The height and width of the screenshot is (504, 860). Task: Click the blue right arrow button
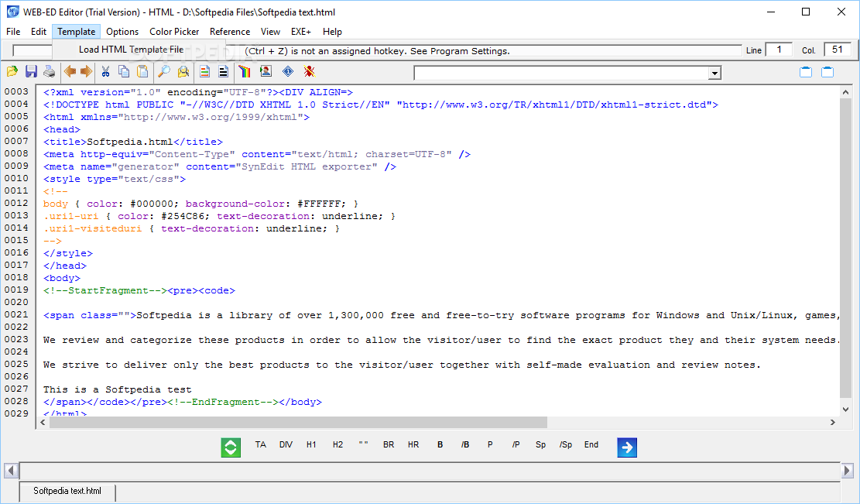pos(627,447)
